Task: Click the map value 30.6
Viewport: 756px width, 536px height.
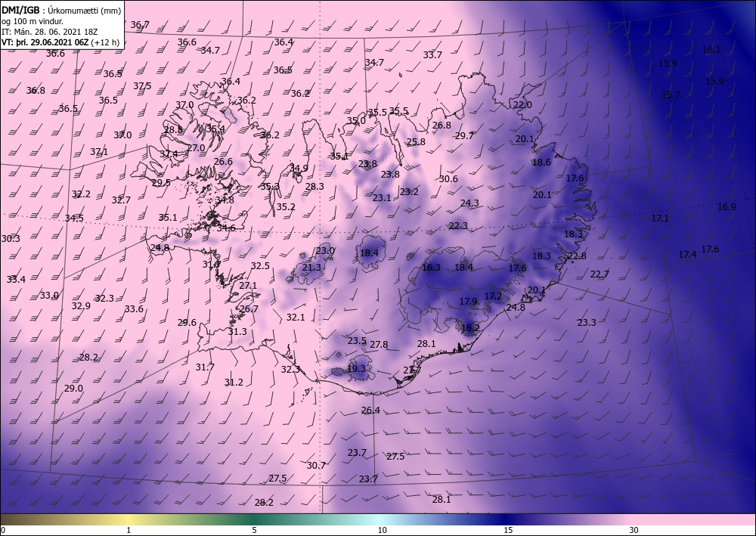Action: [x=448, y=179]
